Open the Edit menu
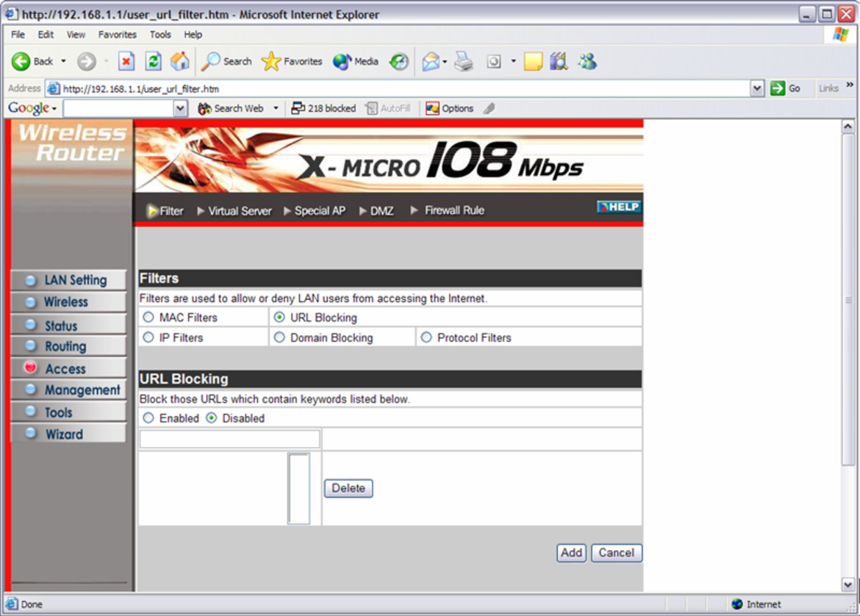The width and height of the screenshot is (860, 616). point(46,35)
